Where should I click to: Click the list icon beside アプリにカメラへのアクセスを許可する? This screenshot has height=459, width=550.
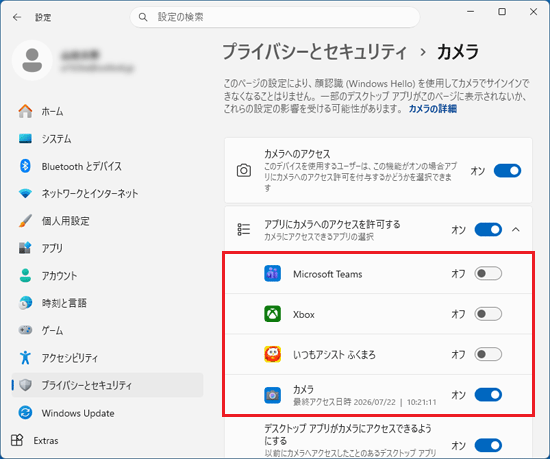[244, 229]
